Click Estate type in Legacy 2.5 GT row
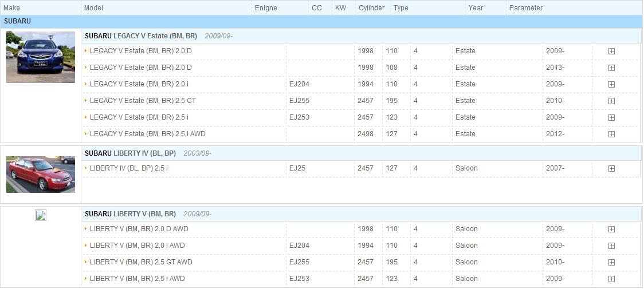 pos(465,101)
